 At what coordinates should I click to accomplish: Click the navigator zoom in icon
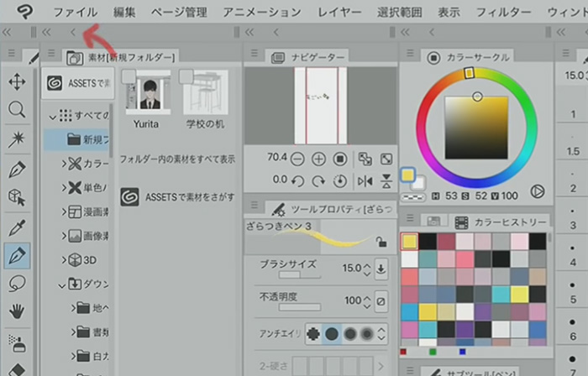(x=319, y=159)
